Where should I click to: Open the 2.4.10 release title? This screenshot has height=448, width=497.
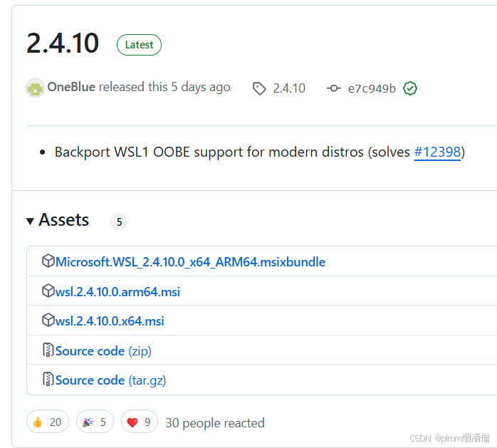(x=63, y=43)
